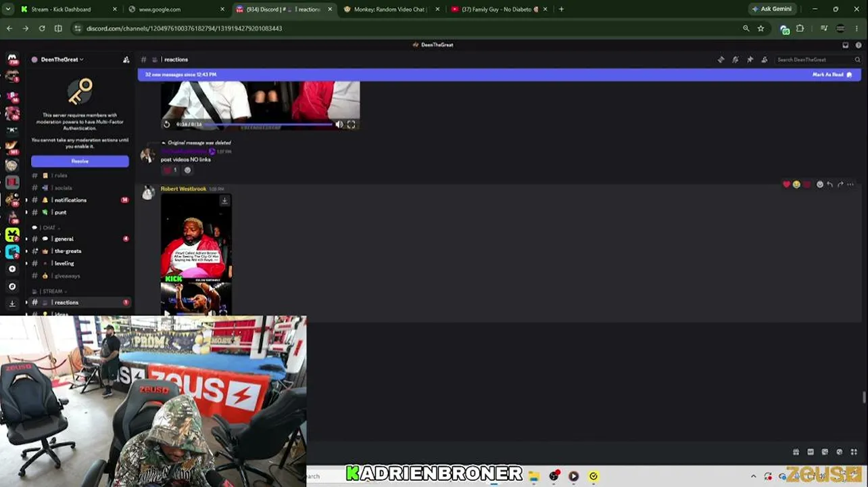Image resolution: width=868 pixels, height=487 pixels.
Task: Open Add a Server plus icon
Action: pyautogui.click(x=12, y=269)
